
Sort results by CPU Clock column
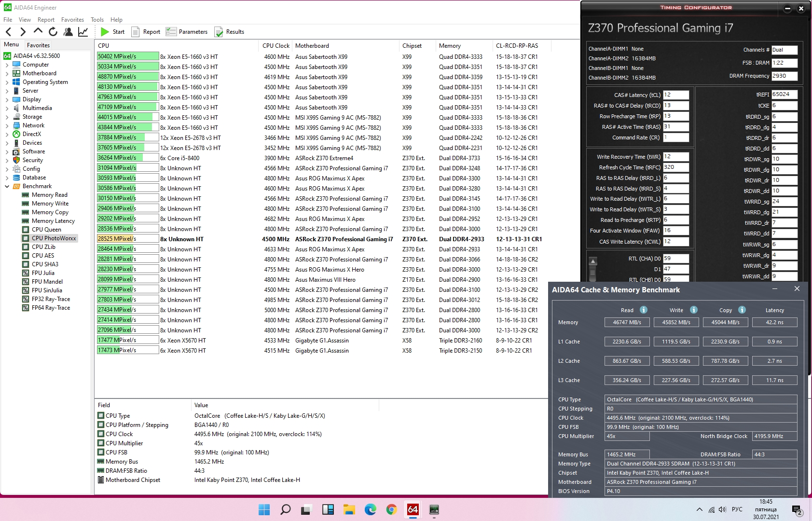pos(276,46)
